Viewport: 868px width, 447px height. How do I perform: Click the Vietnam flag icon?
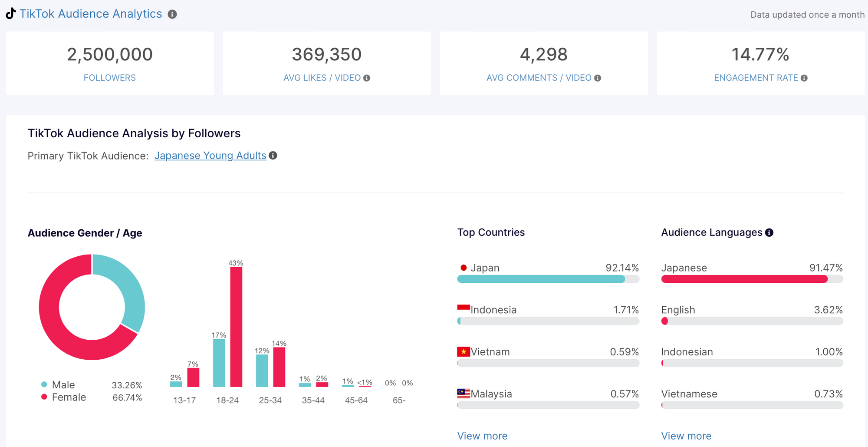pos(463,351)
